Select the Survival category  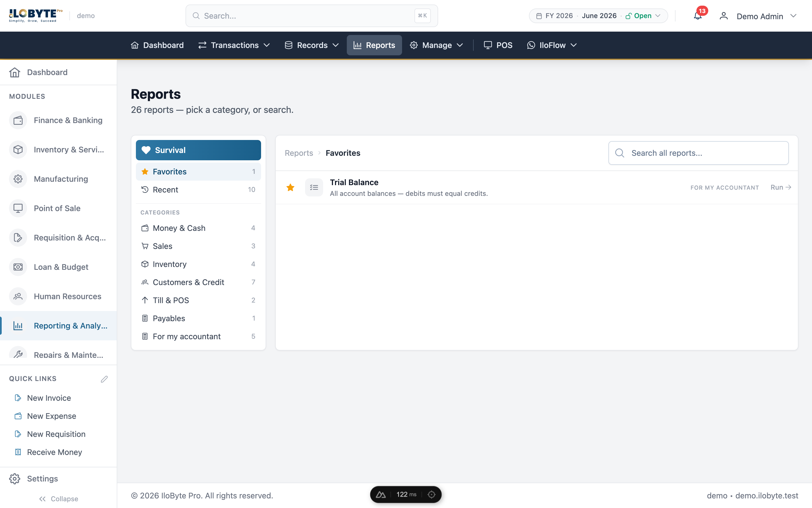pos(198,150)
